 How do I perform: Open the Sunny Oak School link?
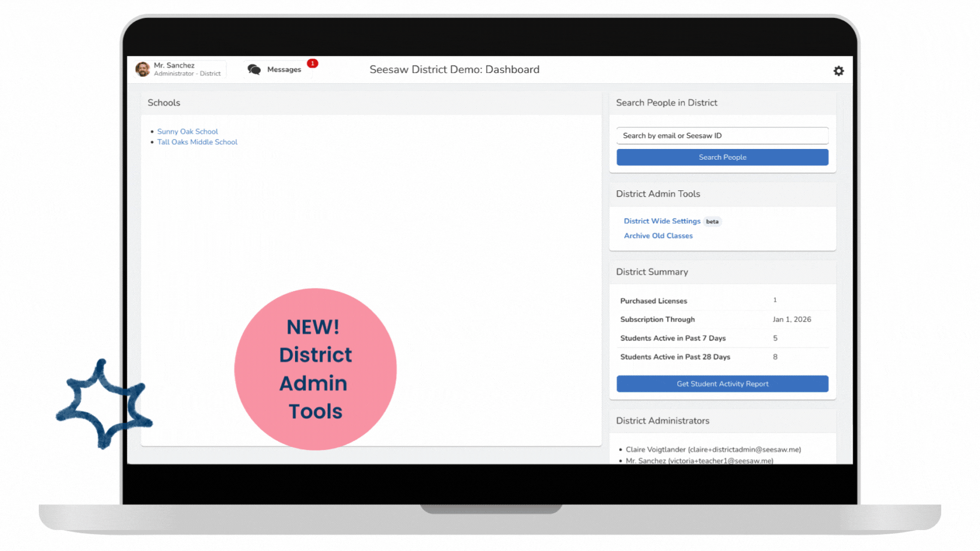[187, 131]
